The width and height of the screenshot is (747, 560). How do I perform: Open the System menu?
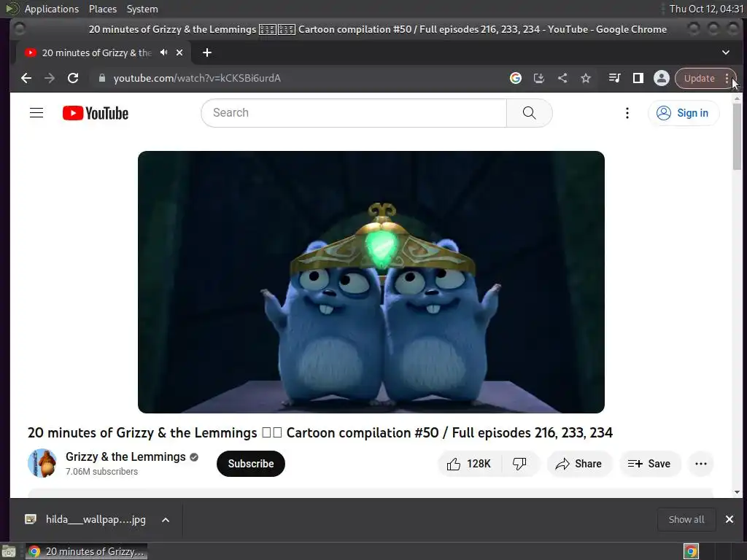(x=142, y=9)
